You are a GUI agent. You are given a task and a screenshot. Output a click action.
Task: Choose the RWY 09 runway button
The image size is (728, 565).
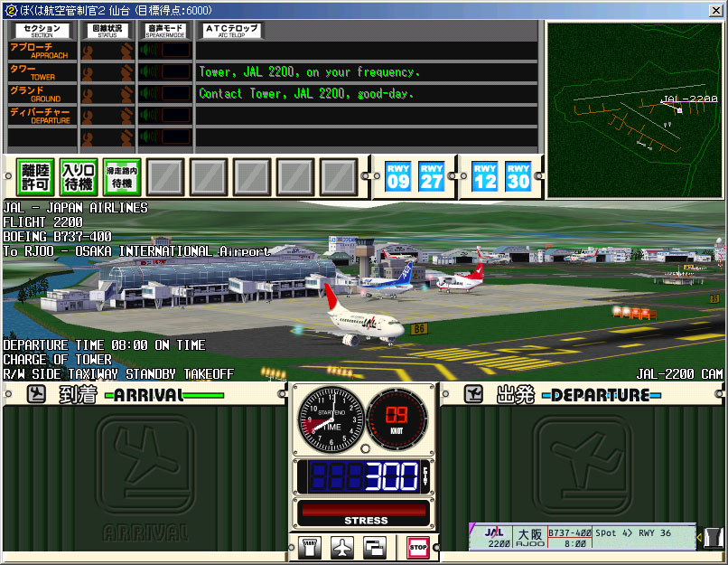pyautogui.click(x=398, y=175)
